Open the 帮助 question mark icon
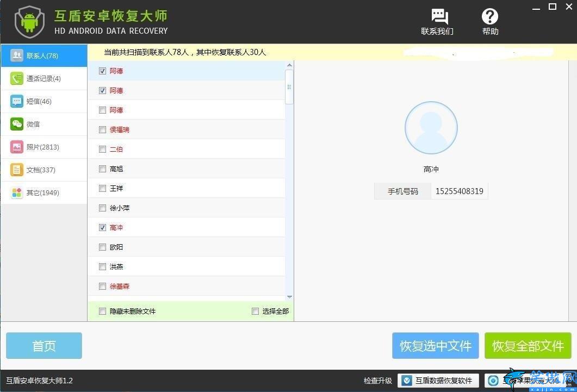The image size is (577, 392). click(x=490, y=16)
